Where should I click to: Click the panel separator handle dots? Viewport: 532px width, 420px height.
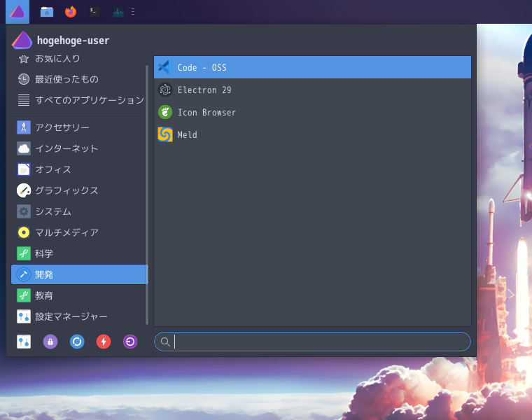click(x=133, y=12)
